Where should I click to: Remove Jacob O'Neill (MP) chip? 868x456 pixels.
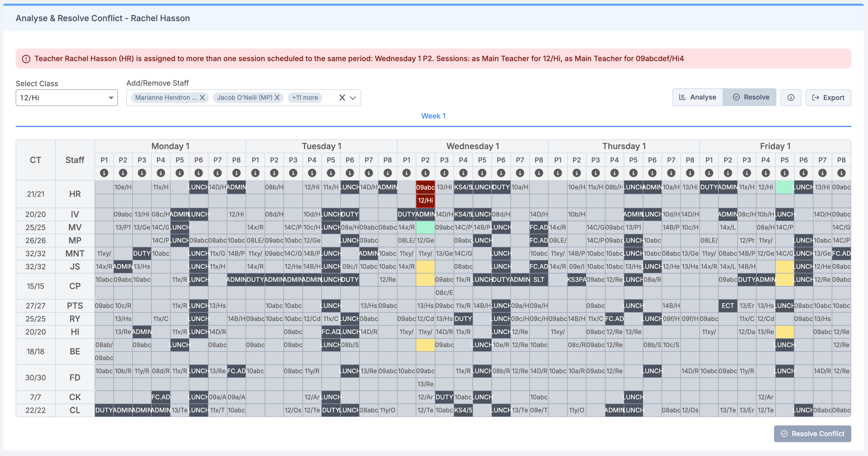[277, 97]
